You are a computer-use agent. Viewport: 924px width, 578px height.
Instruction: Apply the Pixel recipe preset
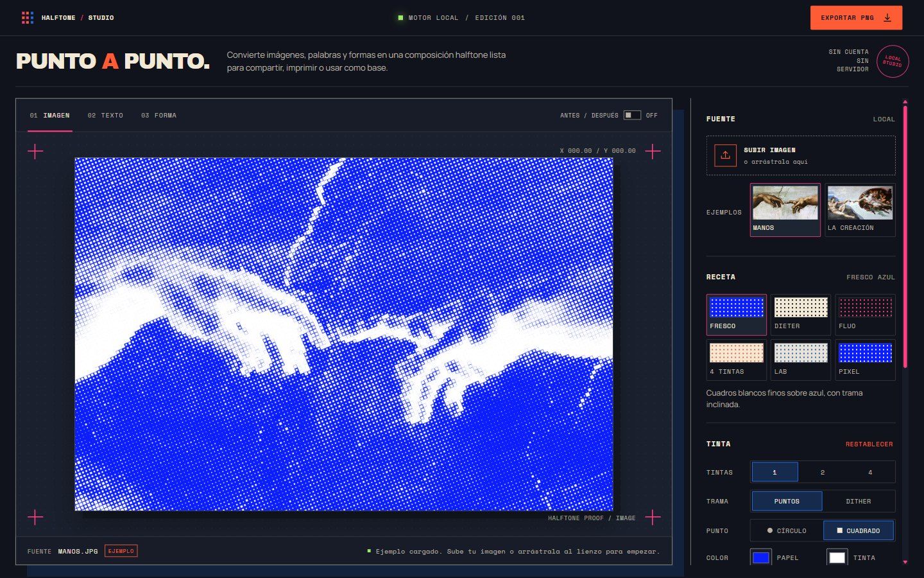865,360
